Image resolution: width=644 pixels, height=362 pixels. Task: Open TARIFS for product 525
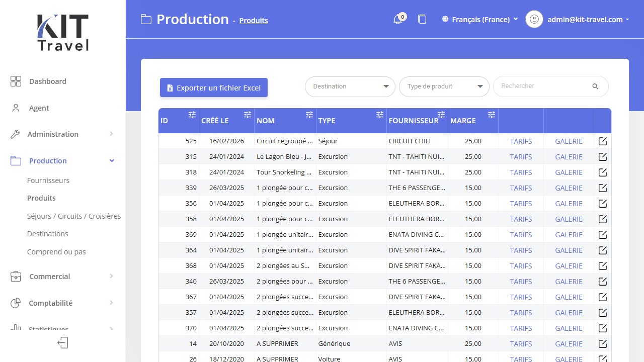click(521, 141)
